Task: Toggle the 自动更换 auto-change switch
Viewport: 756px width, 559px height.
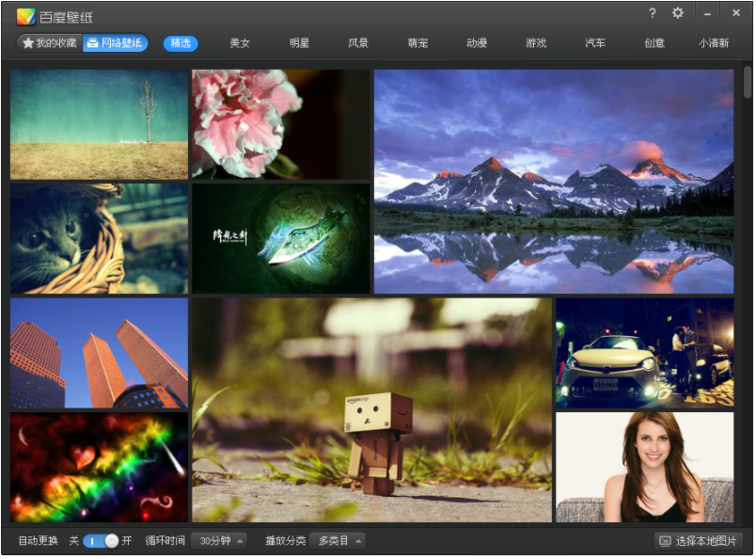Action: click(101, 541)
